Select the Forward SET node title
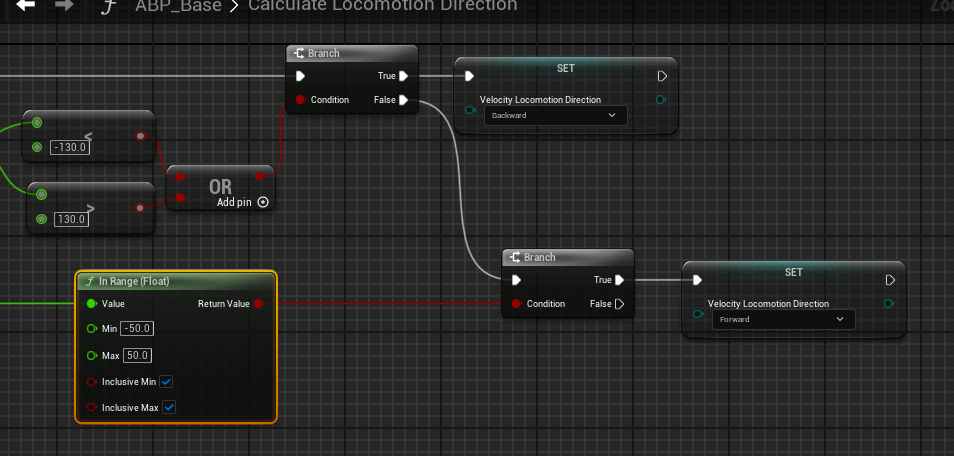The image size is (954, 456). [793, 272]
